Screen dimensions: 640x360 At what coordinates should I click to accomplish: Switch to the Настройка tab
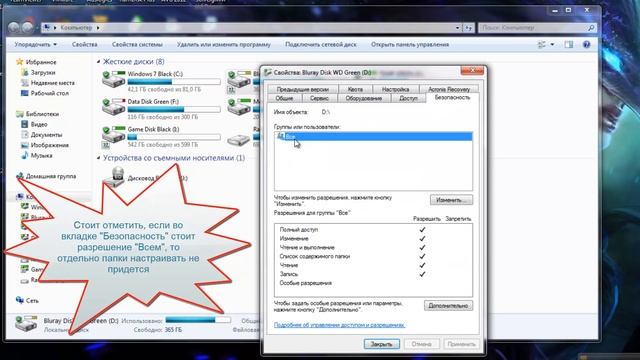point(396,89)
